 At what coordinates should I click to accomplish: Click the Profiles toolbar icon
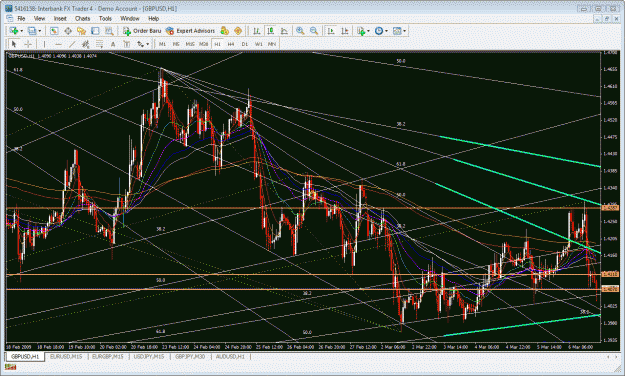tap(32, 31)
